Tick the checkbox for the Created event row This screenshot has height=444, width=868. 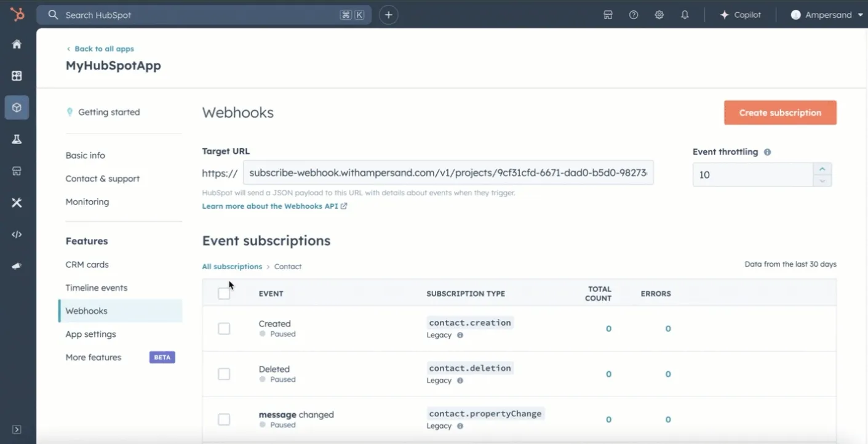[224, 328]
